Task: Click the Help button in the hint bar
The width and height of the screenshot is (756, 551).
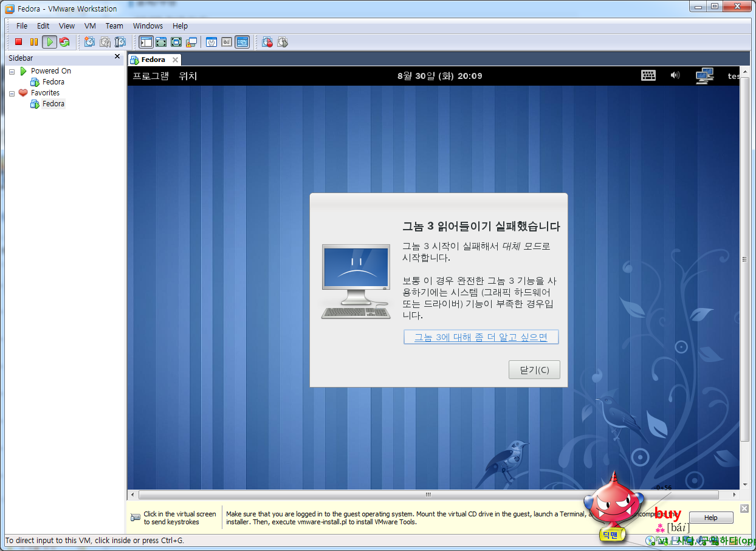Action: pos(711,518)
